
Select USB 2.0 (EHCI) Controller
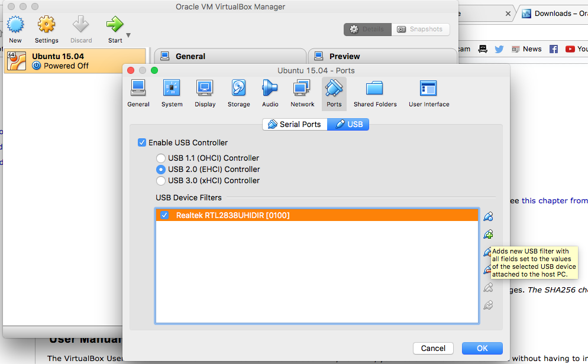161,169
